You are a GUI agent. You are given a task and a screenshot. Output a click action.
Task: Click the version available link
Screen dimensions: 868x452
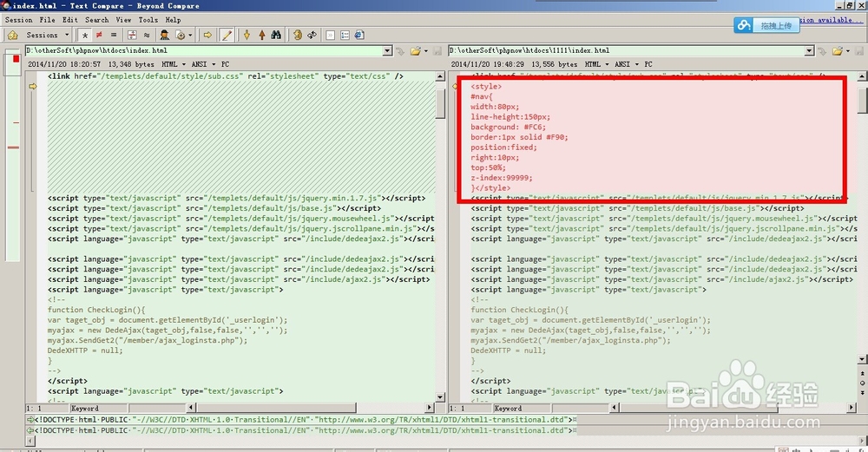pos(832,20)
